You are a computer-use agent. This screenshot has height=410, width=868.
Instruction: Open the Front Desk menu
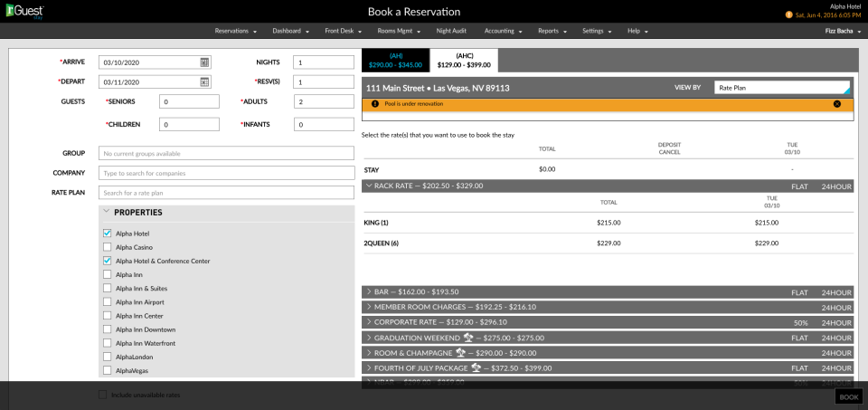coord(344,31)
